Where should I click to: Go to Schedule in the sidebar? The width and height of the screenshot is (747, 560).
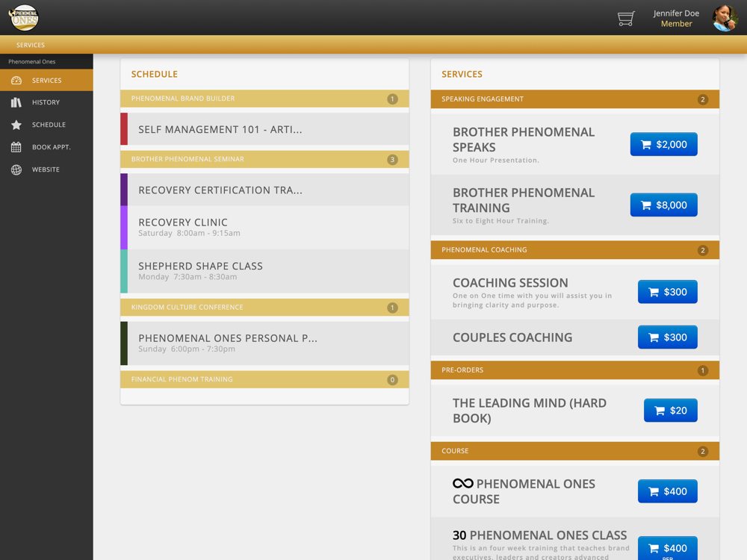click(x=46, y=125)
